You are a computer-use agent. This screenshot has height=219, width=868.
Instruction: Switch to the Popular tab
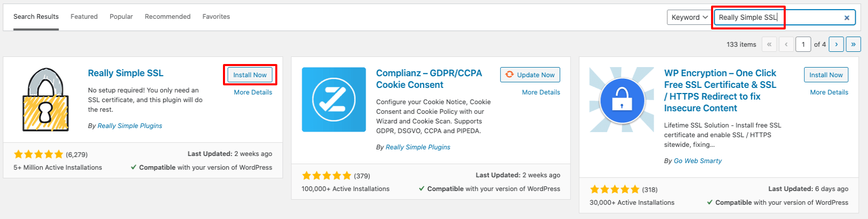pyautogui.click(x=121, y=17)
